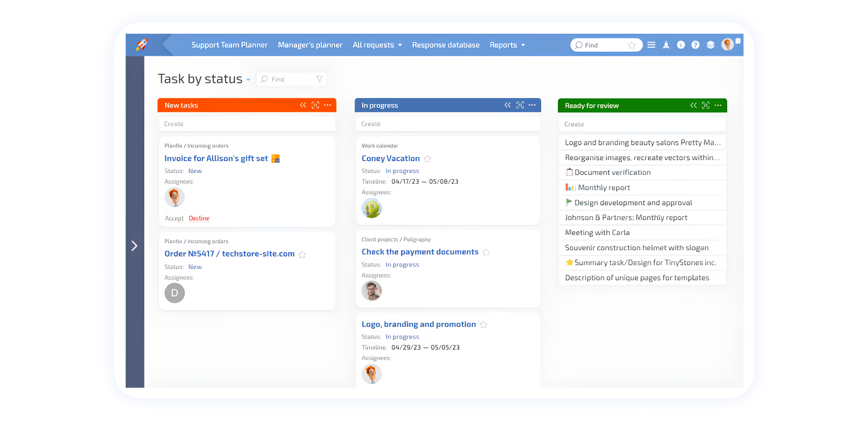Collapse the New tasks column
Image resolution: width=868 pixels, height=421 pixels.
(x=303, y=105)
